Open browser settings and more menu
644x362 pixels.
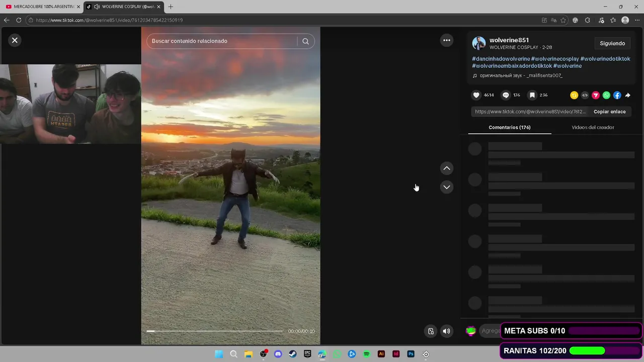click(637, 20)
